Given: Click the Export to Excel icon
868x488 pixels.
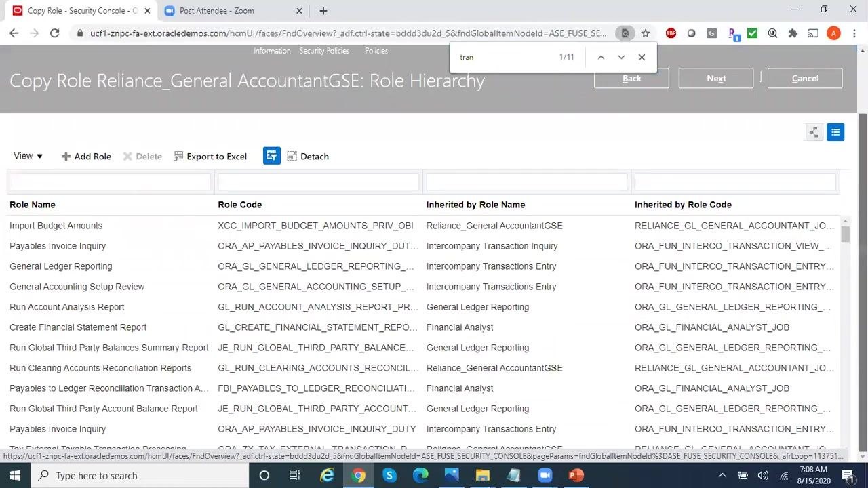Looking at the screenshot, I should pyautogui.click(x=178, y=157).
